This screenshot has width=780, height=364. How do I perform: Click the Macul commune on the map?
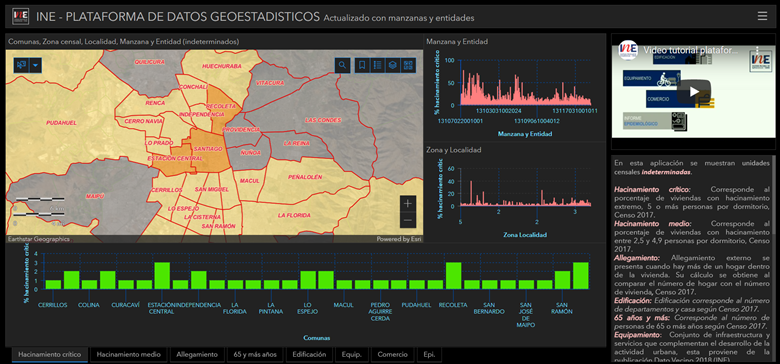point(250,182)
